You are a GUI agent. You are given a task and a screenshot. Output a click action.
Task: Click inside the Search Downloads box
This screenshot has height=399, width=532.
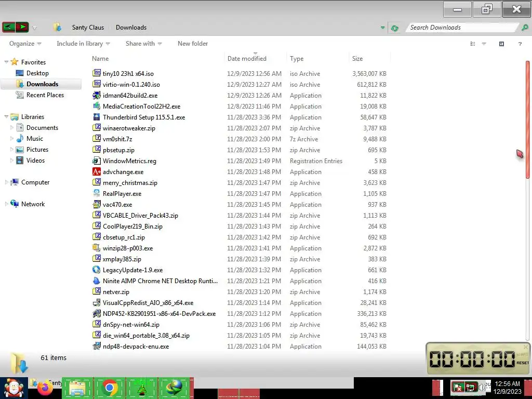[462, 28]
